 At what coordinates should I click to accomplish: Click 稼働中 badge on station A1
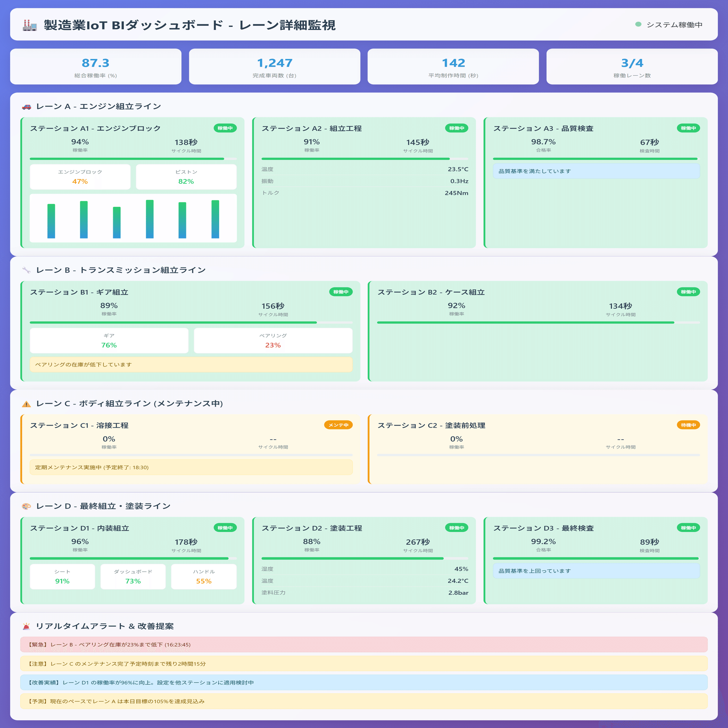225,128
